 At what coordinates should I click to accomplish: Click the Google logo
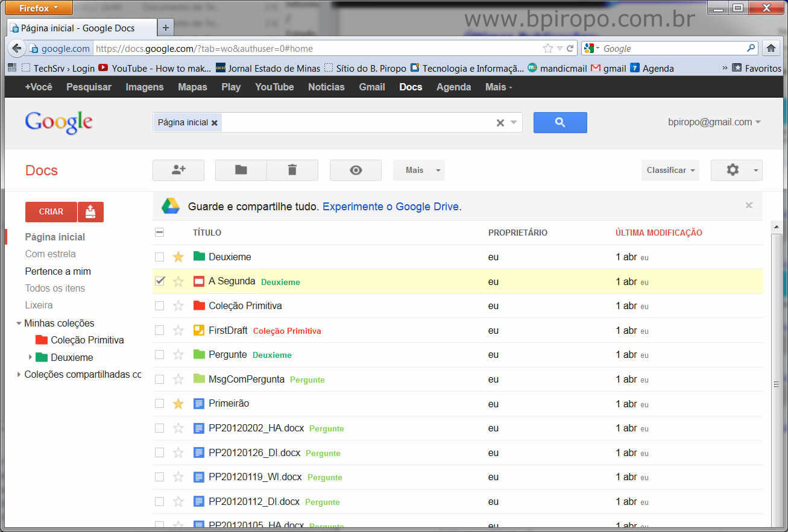pyautogui.click(x=58, y=122)
